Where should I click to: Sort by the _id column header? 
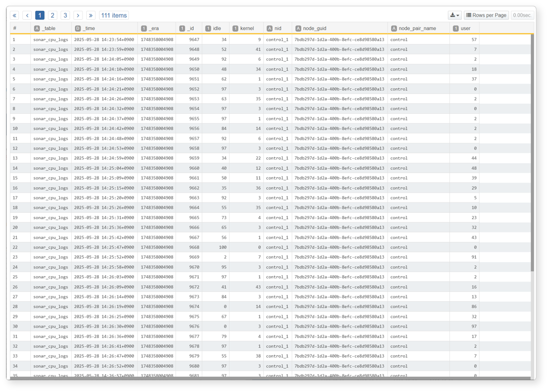click(189, 29)
